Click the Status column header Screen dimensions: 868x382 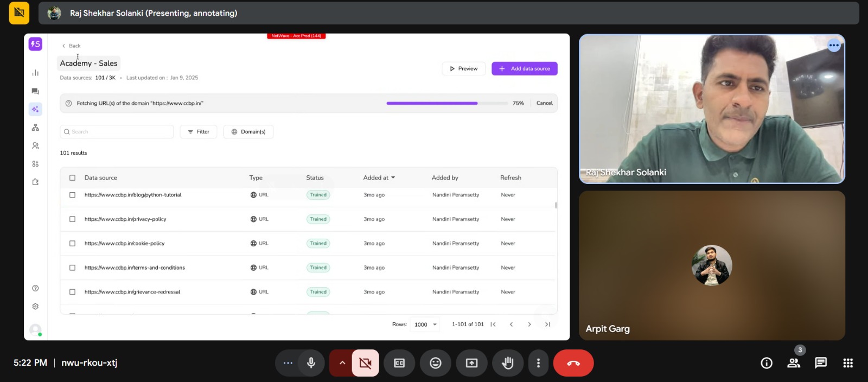[x=315, y=178]
